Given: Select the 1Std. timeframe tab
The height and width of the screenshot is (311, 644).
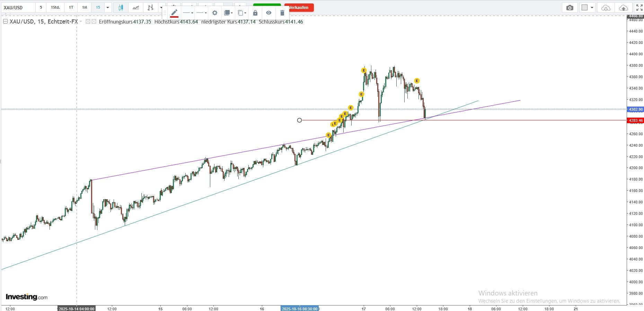Looking at the screenshot, I should tap(55, 8).
